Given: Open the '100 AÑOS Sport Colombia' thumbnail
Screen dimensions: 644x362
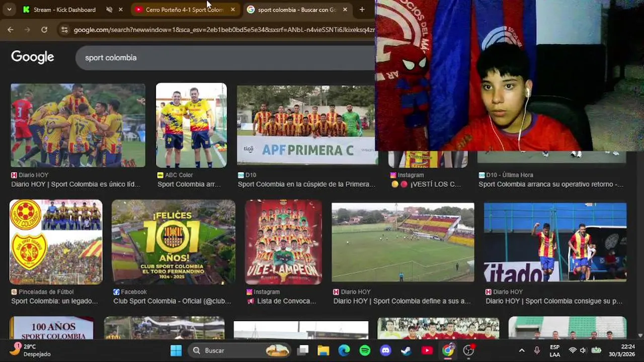Looking at the screenshot, I should tap(52, 328).
